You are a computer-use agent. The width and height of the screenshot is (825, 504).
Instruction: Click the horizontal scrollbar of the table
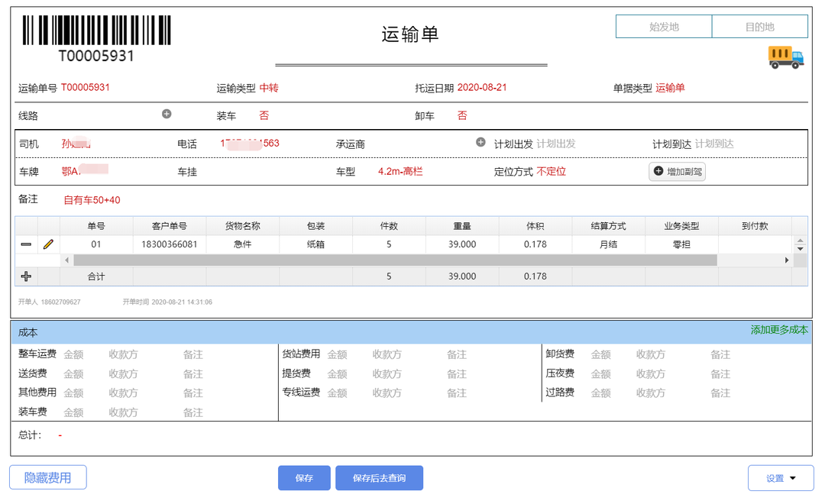click(395, 260)
